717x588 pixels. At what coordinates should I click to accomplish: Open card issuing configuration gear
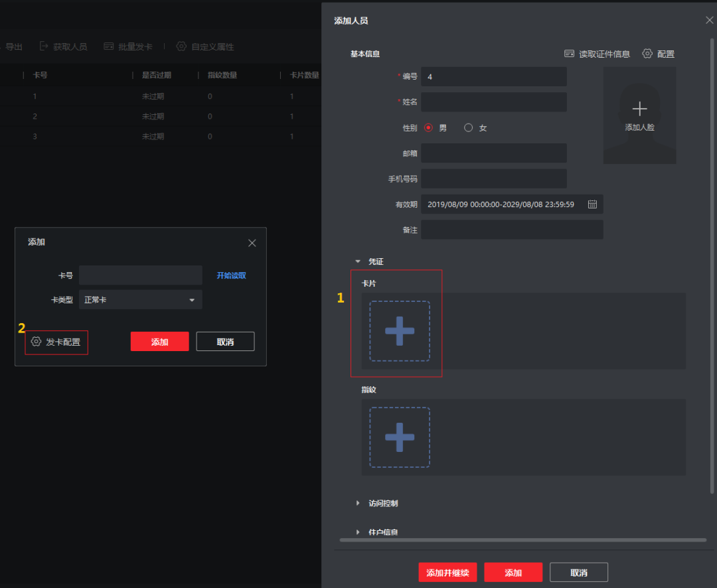37,342
